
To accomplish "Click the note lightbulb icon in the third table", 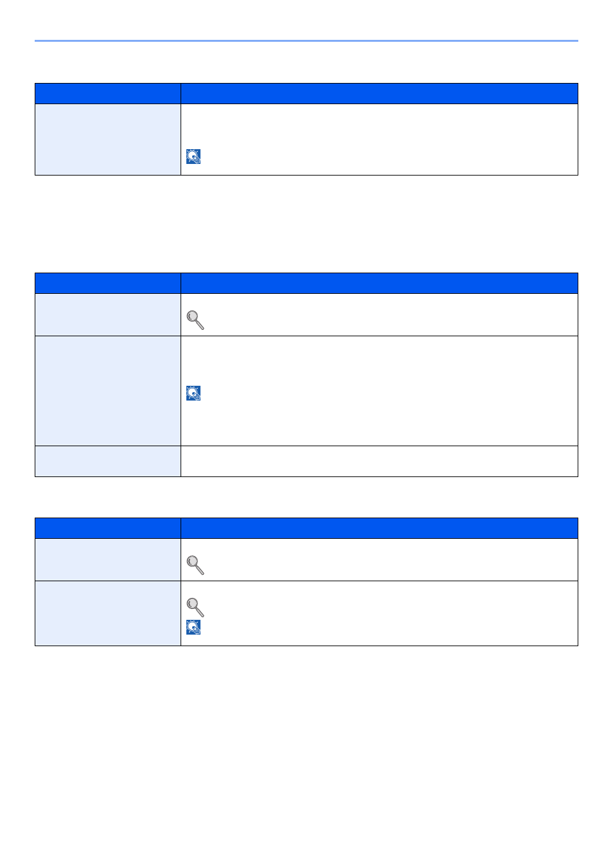I will click(x=193, y=628).
